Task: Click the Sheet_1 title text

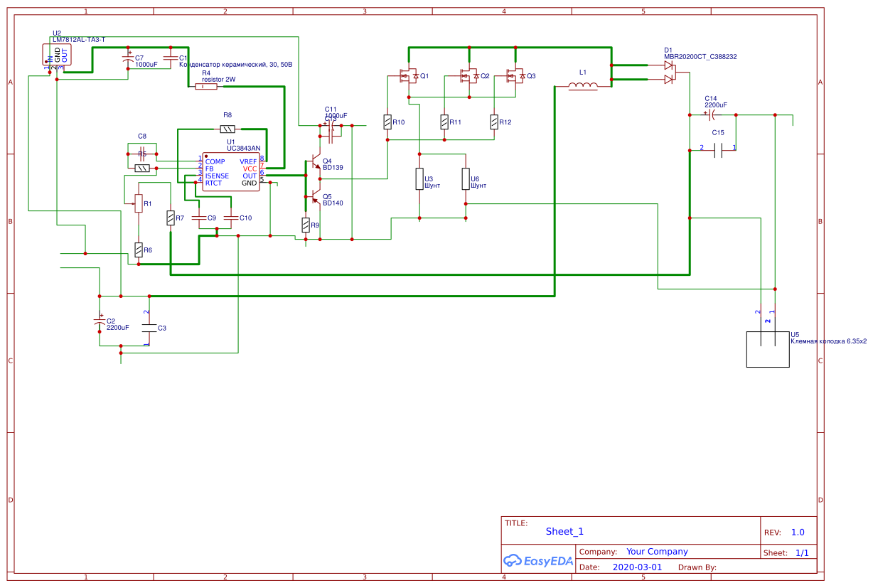Action: pos(564,531)
